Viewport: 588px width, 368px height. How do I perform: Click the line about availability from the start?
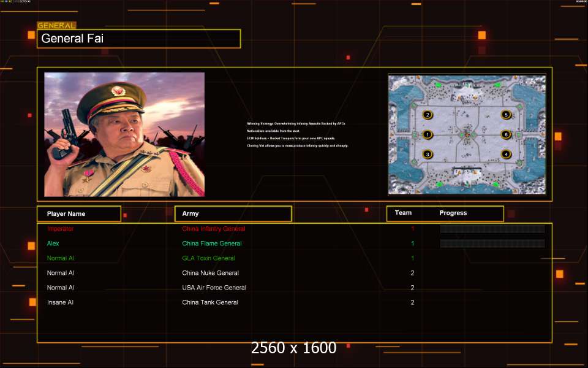point(273,131)
